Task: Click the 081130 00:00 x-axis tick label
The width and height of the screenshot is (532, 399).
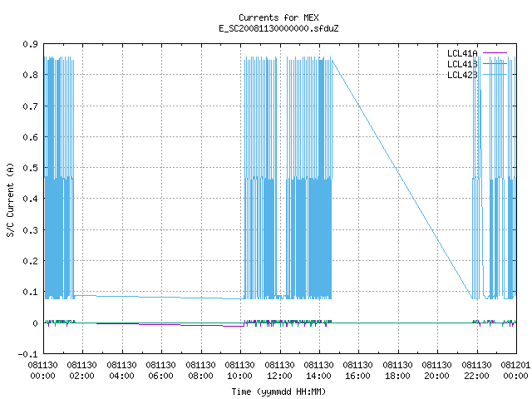Action: (42, 371)
